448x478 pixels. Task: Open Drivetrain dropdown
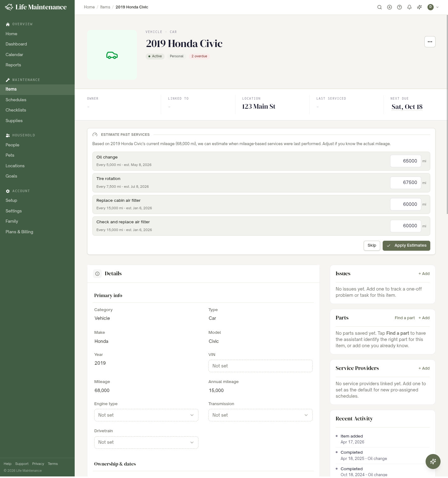(146, 443)
